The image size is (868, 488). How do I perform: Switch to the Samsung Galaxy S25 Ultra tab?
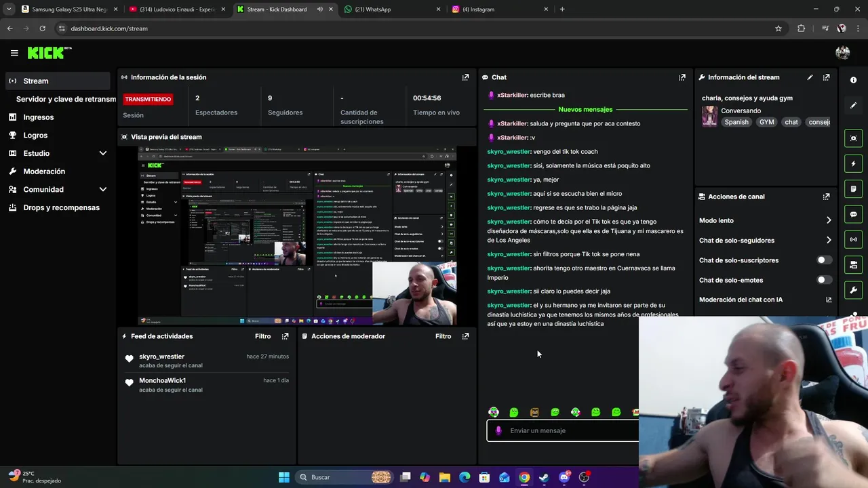pos(69,9)
